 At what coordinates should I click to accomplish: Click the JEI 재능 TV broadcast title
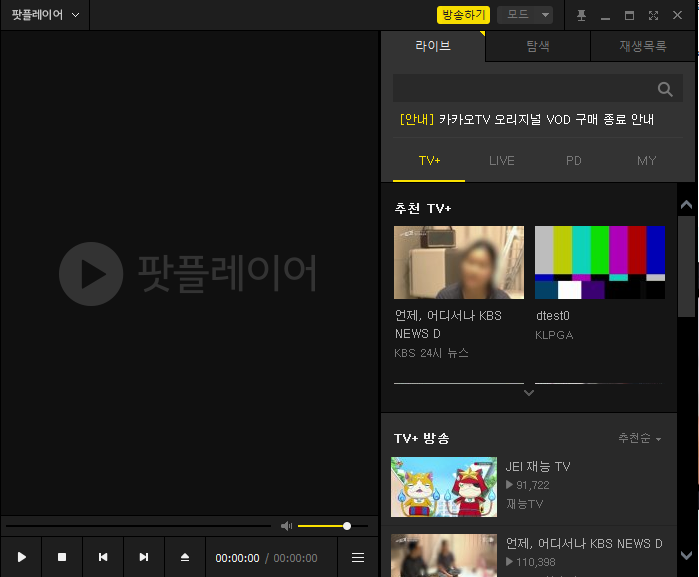[x=538, y=466]
